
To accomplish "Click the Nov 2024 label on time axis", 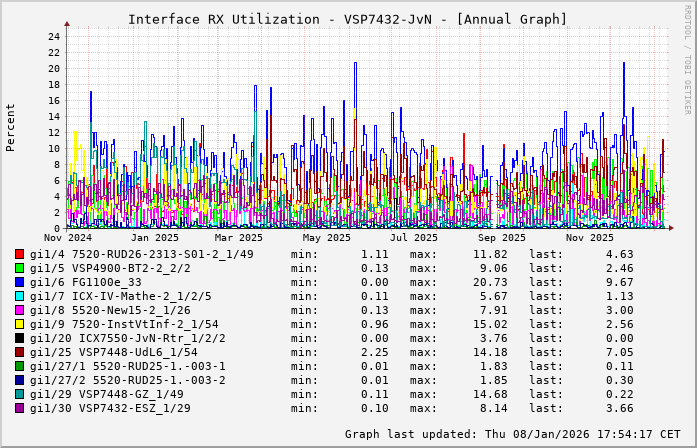I will click(68, 238).
